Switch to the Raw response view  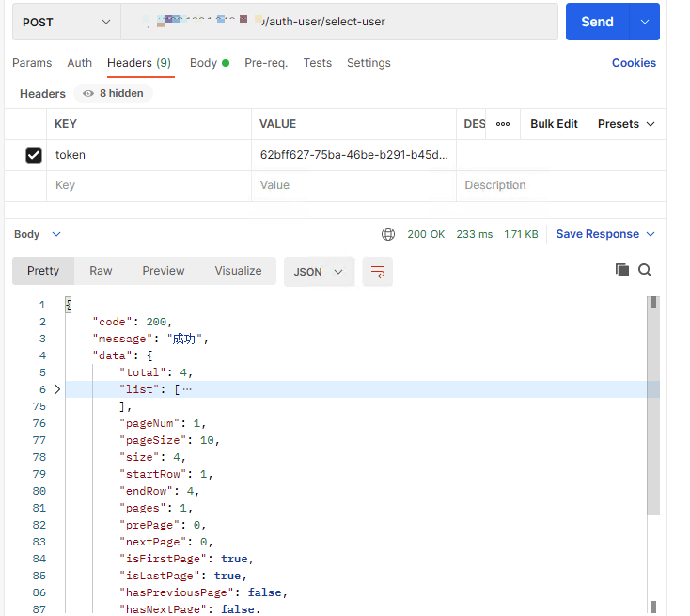coord(101,271)
